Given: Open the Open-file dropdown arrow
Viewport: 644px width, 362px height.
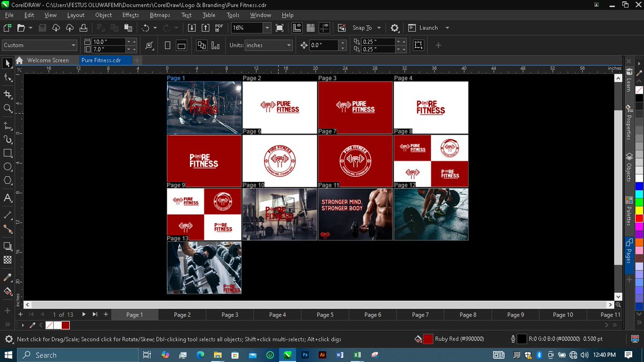Looking at the screenshot, I should [31, 28].
